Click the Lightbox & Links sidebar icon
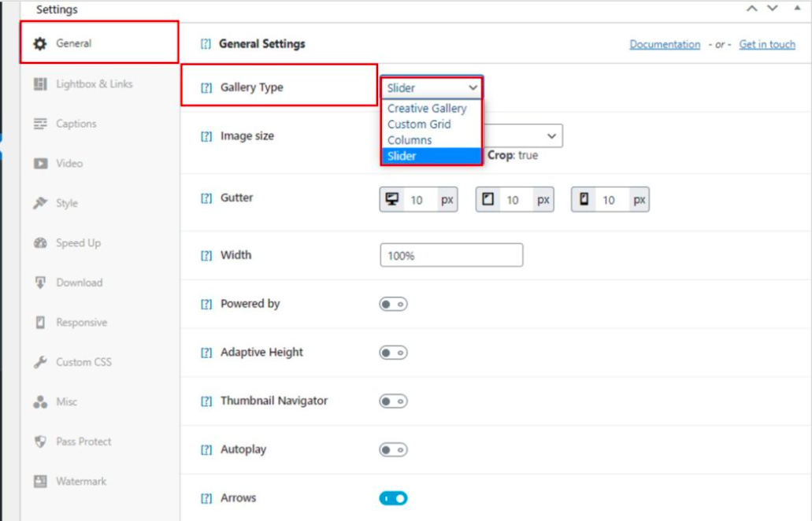 tap(40, 83)
